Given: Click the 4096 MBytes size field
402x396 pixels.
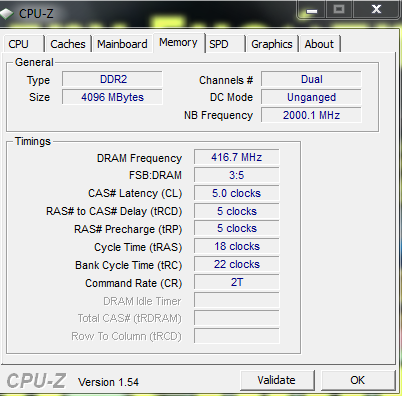Looking at the screenshot, I should 112,97.
